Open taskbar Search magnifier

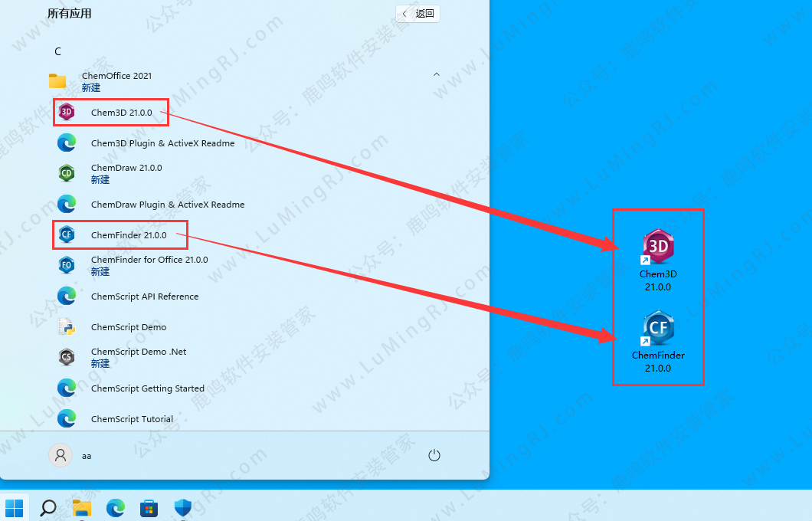coord(48,508)
